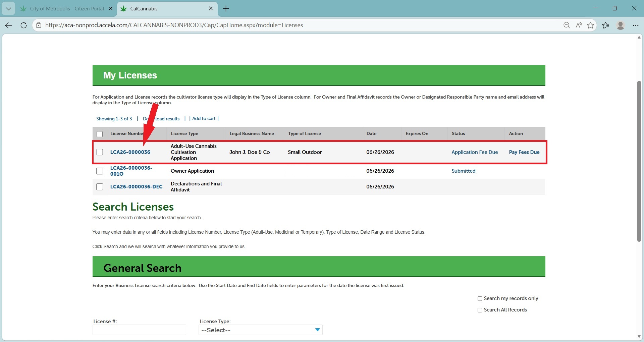This screenshot has height=342, width=644.
Task: Add page to favorites star icon
Action: [591, 25]
